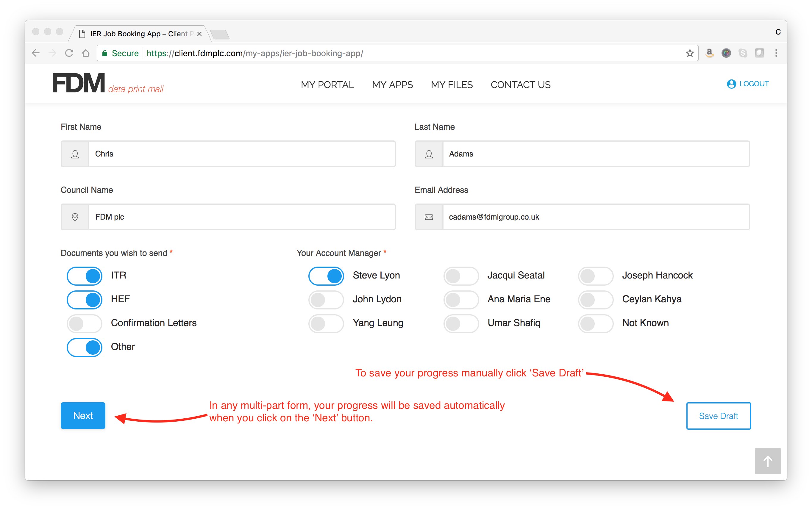Viewport: 812px width, 510px height.
Task: Click the browser home icon
Action: (x=86, y=53)
